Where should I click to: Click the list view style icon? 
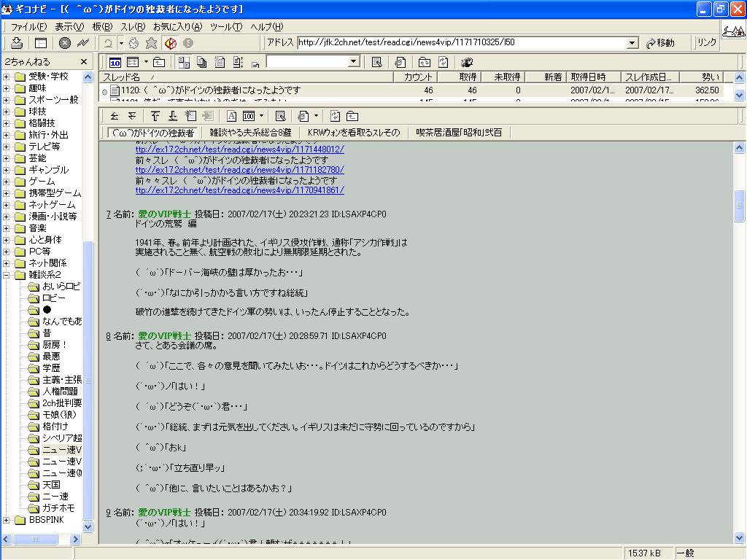click(133, 63)
